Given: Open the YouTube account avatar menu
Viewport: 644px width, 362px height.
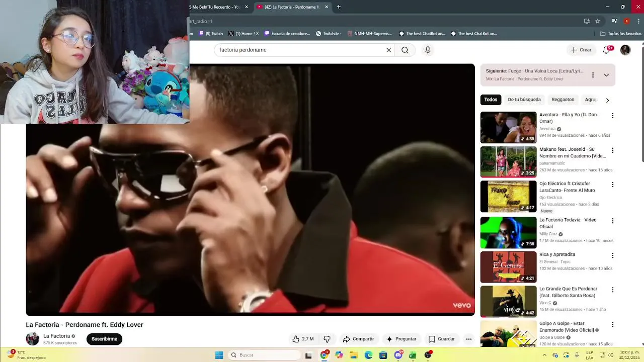Looking at the screenshot, I should [625, 50].
